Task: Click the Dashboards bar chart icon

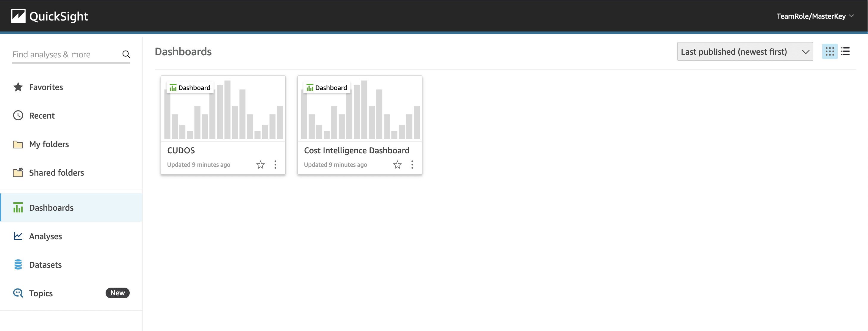Action: (18, 207)
